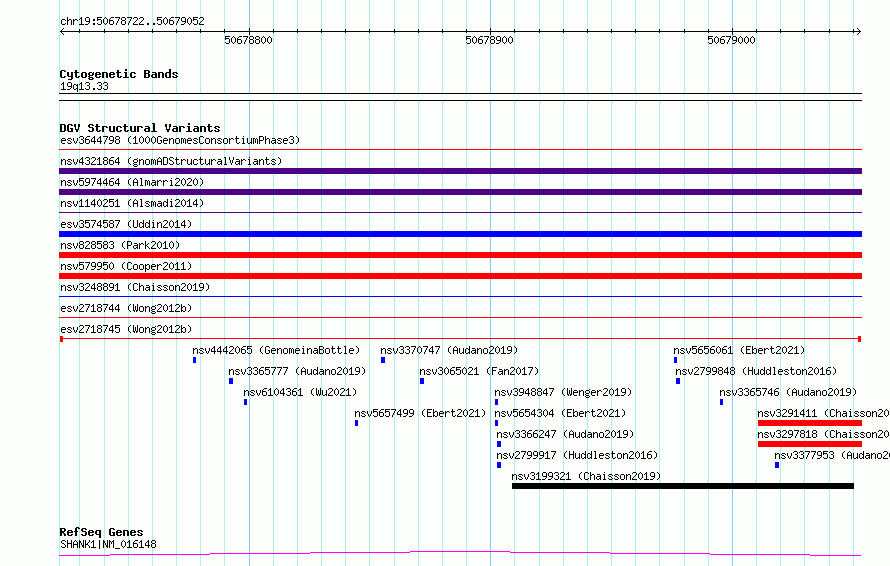Click the 50678900 ruler position label
This screenshot has width=890, height=566.
click(489, 40)
